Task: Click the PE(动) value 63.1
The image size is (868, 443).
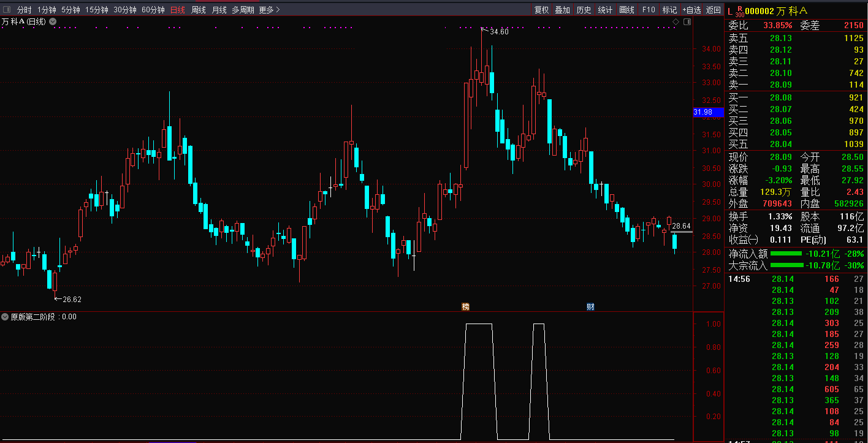Action: pos(855,240)
